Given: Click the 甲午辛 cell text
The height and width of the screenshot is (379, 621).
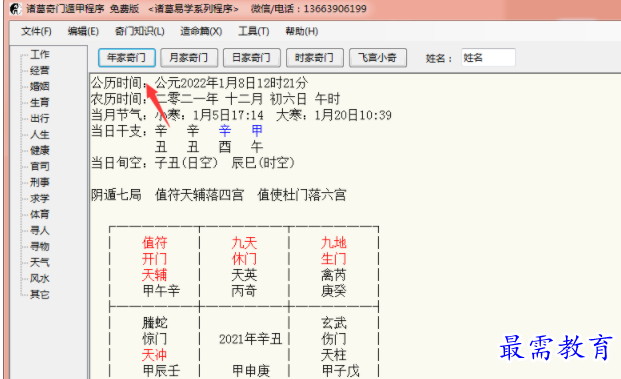Looking at the screenshot, I should (x=161, y=291).
